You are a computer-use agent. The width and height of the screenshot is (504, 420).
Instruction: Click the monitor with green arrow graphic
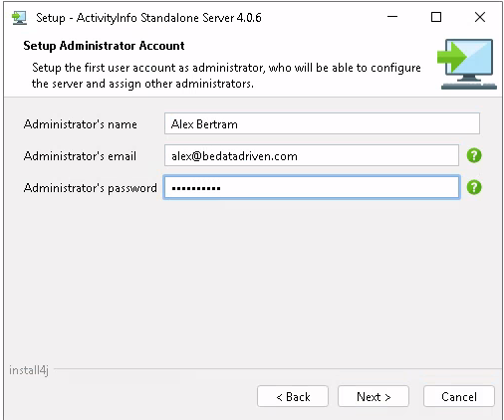(467, 64)
